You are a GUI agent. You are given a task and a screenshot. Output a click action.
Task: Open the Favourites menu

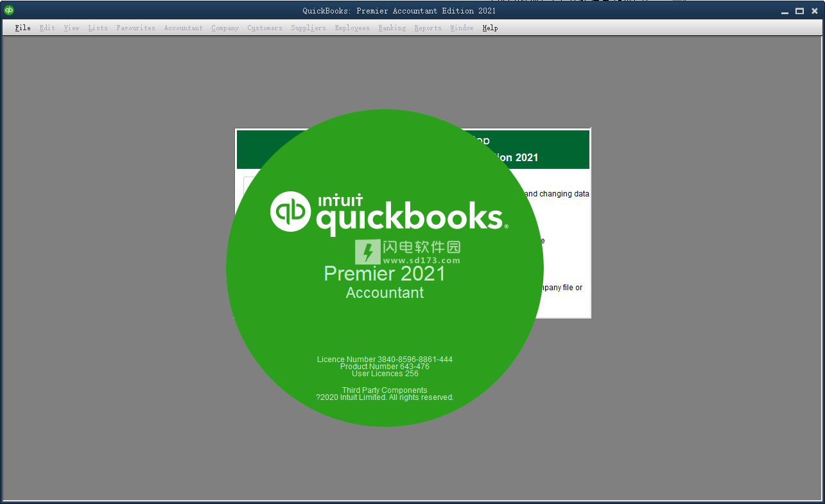click(x=135, y=28)
